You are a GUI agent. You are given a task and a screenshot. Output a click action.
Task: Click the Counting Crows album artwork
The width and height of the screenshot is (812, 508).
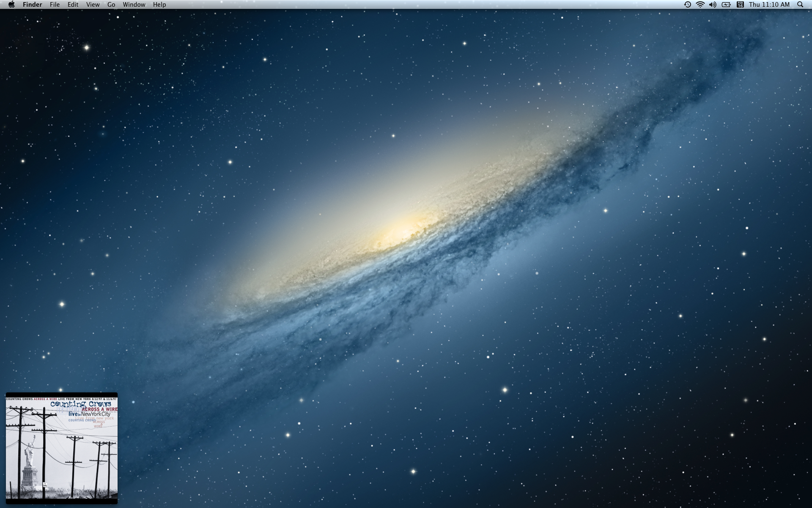pos(62,448)
